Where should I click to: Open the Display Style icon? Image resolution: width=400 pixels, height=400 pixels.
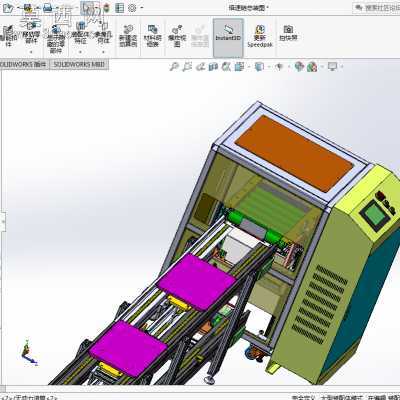pyautogui.click(x=259, y=67)
